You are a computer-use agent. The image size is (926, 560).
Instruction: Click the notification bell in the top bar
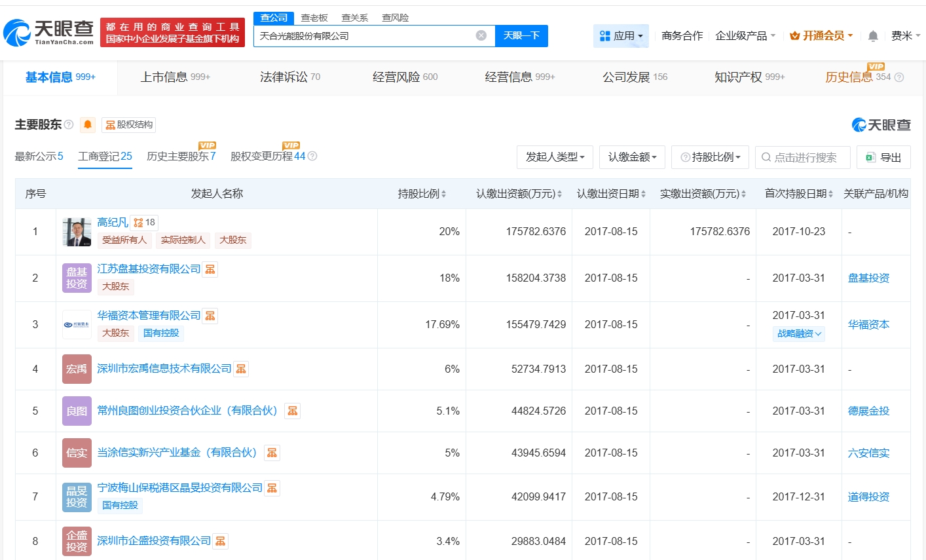[x=873, y=36]
